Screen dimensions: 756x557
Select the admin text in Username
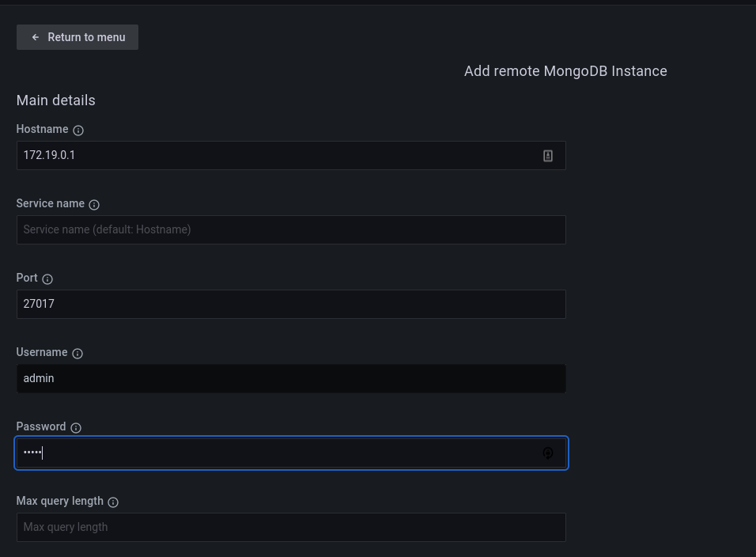38,378
